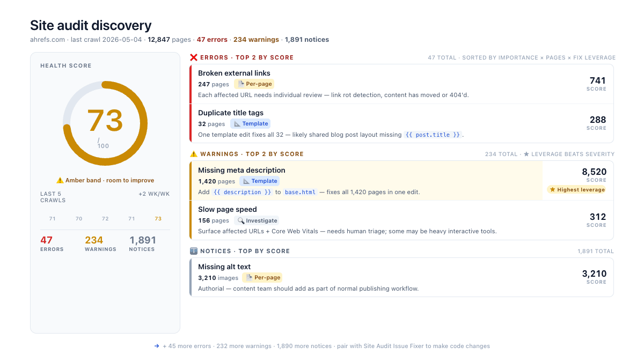Click the 47 TOTAL sorted-by note
The width and height of the screenshot is (644, 362).
click(x=522, y=57)
